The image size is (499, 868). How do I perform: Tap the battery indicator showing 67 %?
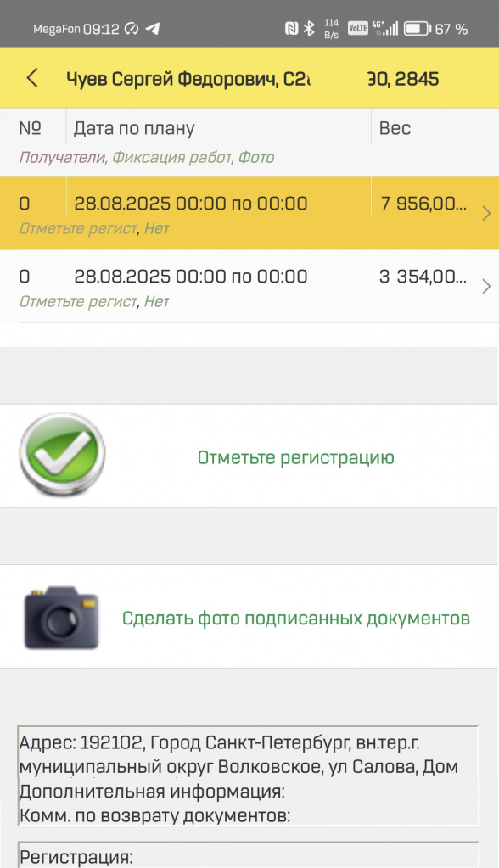[435, 29]
